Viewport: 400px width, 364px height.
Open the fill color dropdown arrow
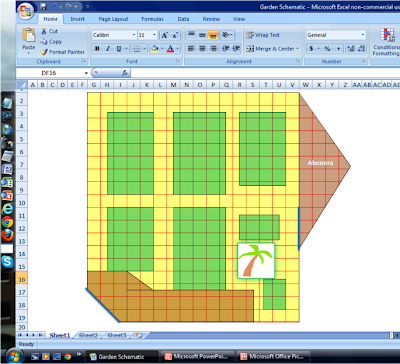161,49
